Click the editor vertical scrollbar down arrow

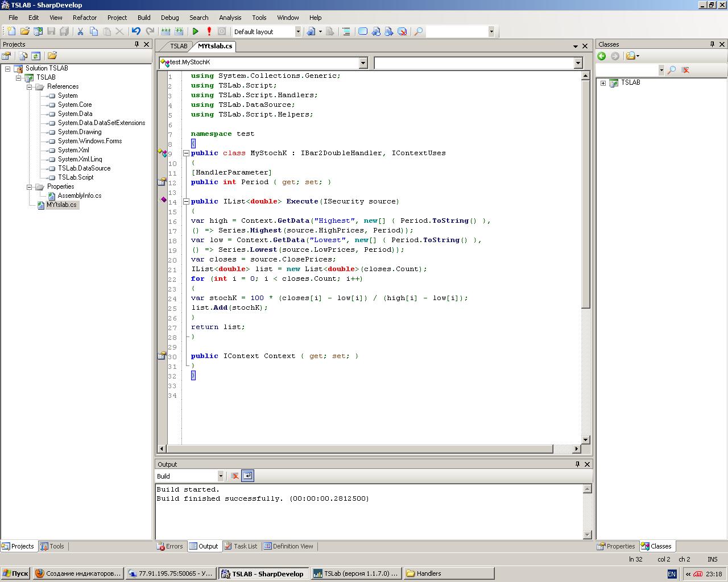coord(586,440)
